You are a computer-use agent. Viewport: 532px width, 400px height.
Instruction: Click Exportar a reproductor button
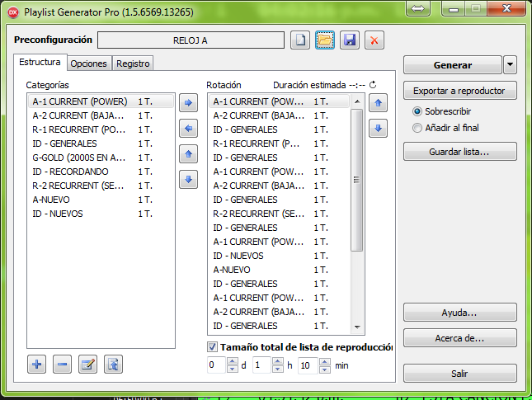click(x=460, y=91)
